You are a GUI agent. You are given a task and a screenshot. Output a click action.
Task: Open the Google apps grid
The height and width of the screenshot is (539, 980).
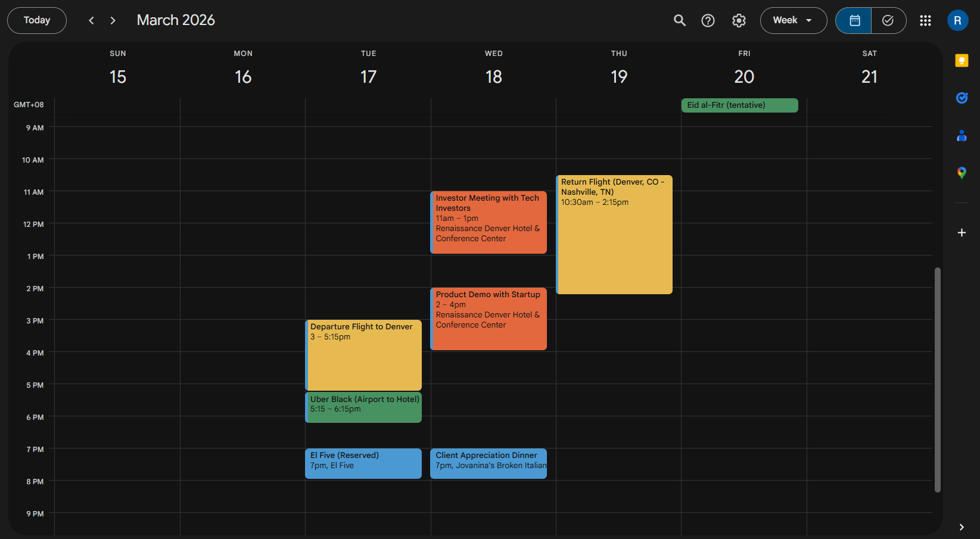pos(925,20)
